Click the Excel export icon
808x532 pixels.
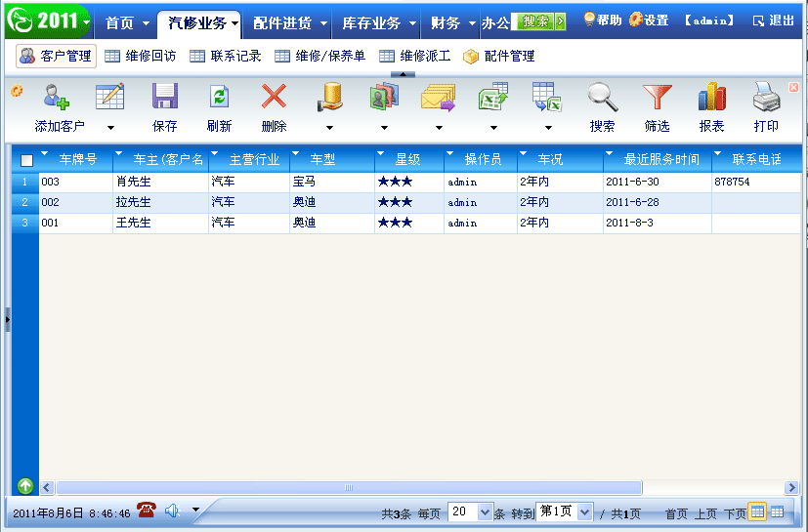[x=493, y=97]
